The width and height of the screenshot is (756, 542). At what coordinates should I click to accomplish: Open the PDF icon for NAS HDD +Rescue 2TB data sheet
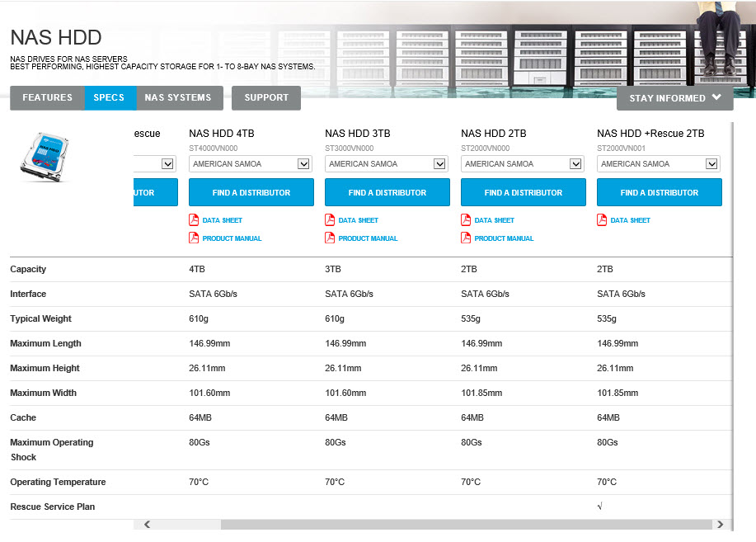pyautogui.click(x=602, y=220)
